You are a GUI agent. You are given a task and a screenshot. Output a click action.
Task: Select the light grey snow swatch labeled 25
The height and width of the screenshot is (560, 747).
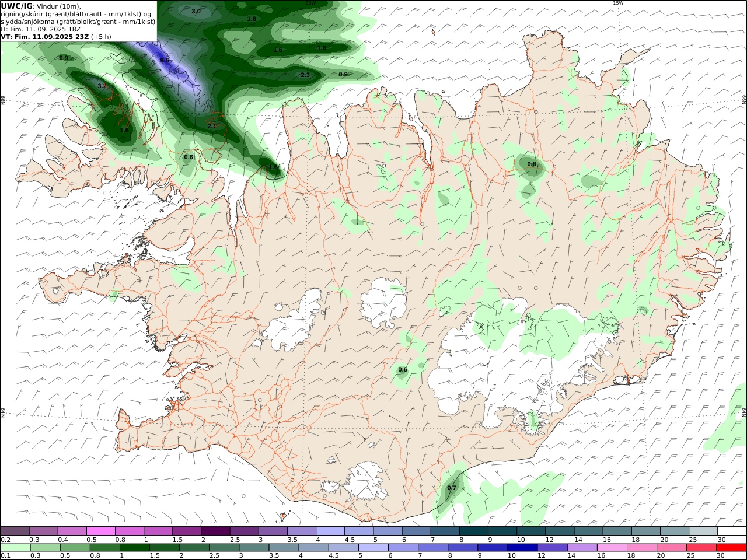point(704,531)
